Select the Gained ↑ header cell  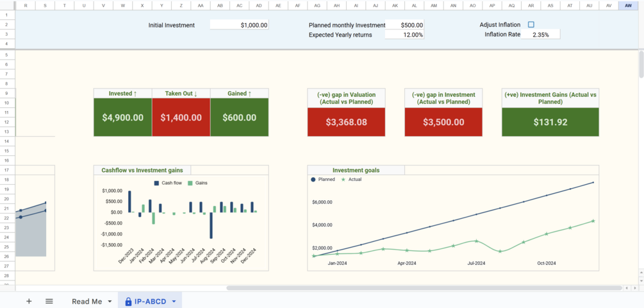[240, 93]
